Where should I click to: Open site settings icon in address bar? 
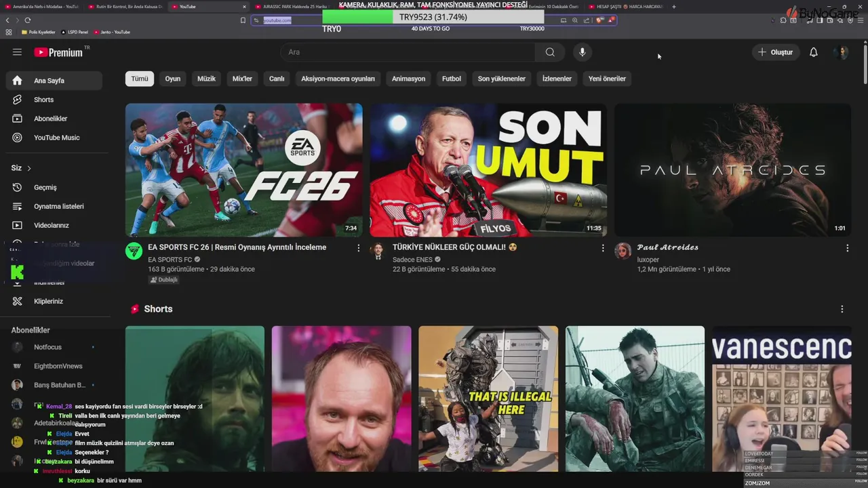coord(256,20)
